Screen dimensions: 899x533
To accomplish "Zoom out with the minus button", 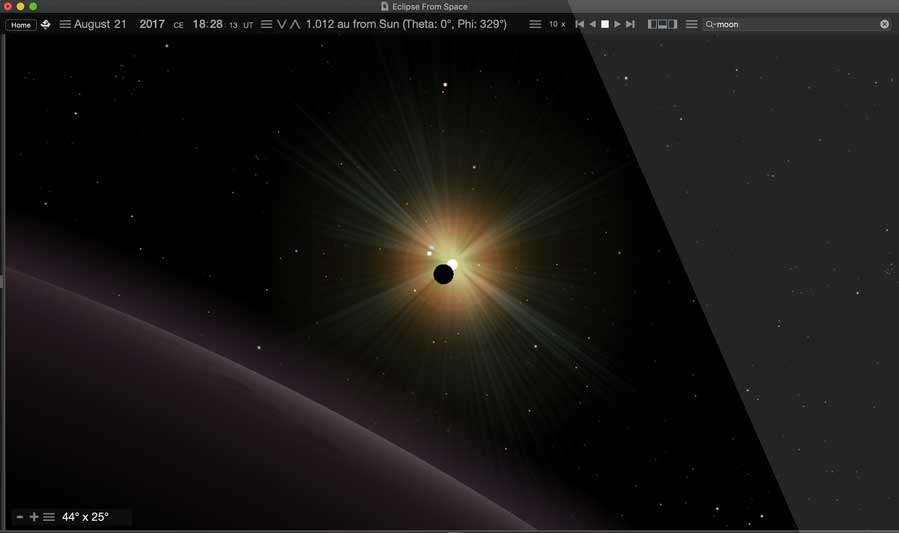I will [20, 517].
